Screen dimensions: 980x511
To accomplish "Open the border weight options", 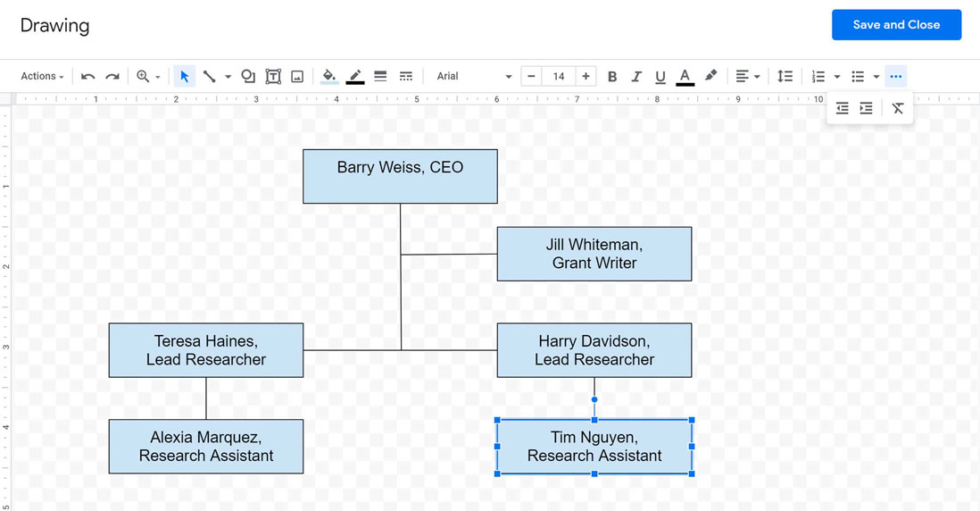I will click(380, 77).
